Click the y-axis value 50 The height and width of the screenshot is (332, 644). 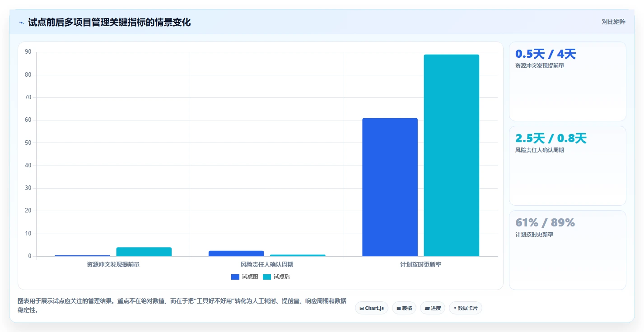(28, 143)
